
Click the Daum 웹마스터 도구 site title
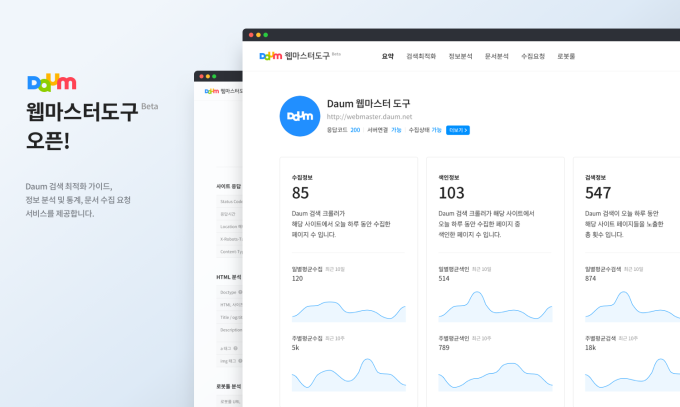[x=369, y=104]
